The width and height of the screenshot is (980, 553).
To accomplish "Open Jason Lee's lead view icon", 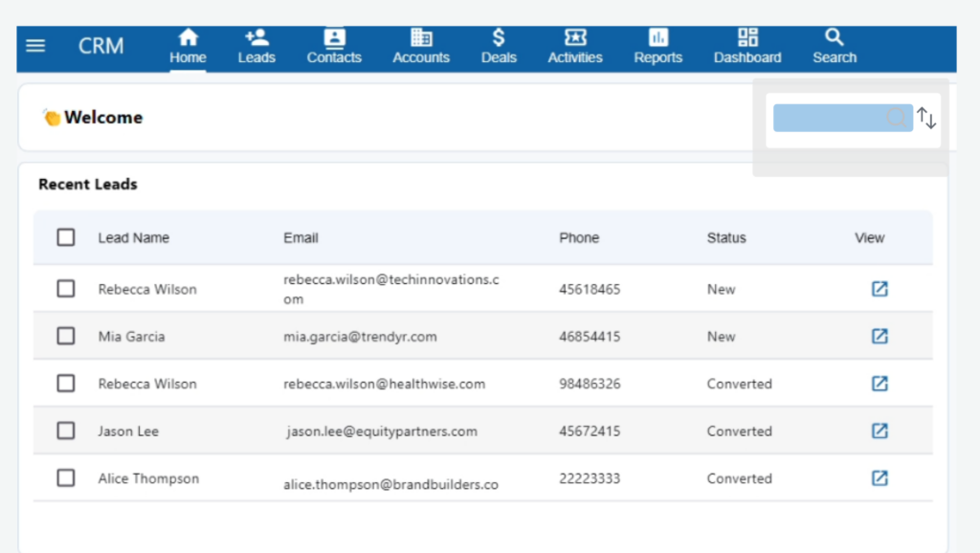I will (880, 431).
